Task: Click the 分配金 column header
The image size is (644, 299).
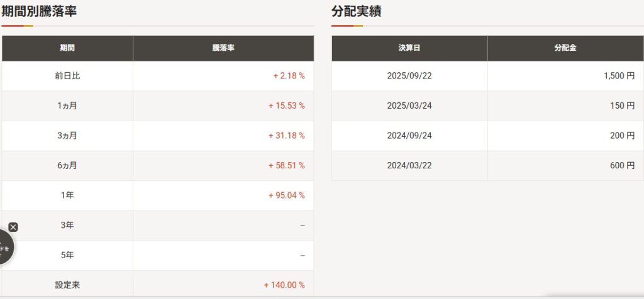Action: pyautogui.click(x=565, y=48)
